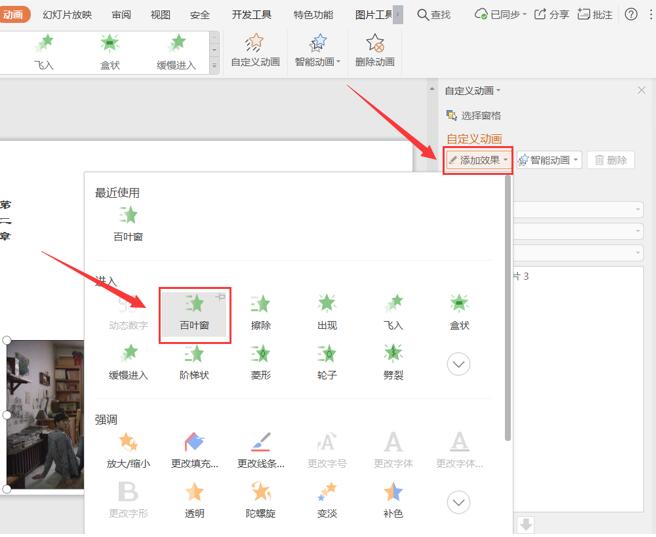Choose 盒状 in the 进入 section
Screen dimensions: 656x537
coord(459,312)
